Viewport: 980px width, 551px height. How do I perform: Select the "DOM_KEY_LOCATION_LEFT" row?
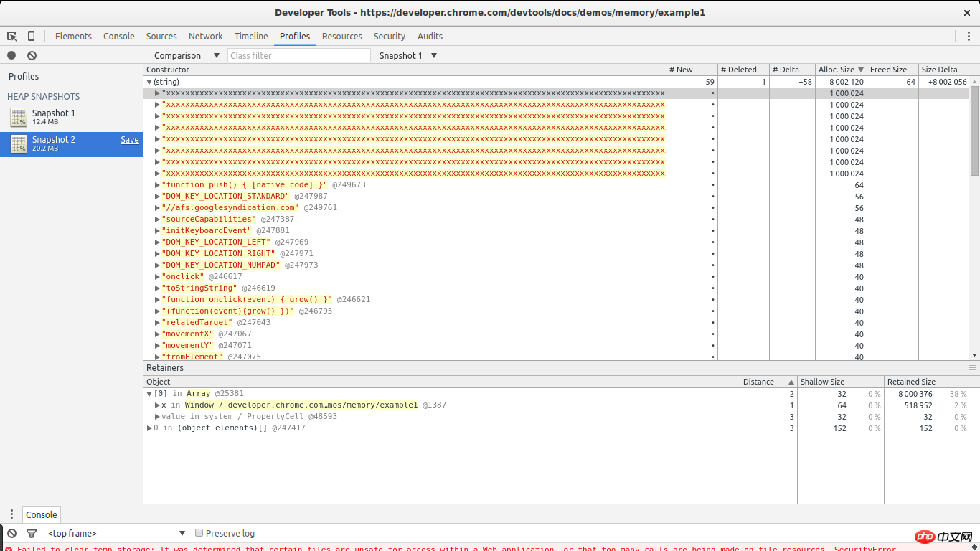[557, 242]
